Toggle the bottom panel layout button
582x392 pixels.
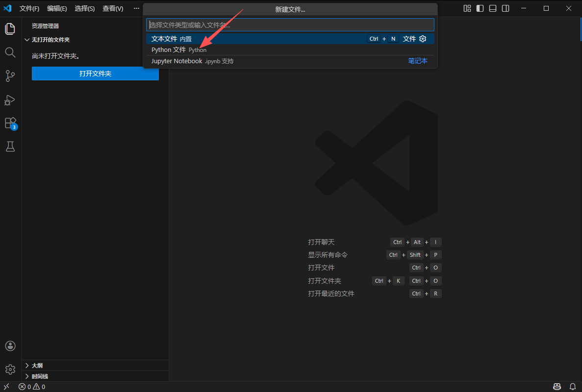pos(493,8)
